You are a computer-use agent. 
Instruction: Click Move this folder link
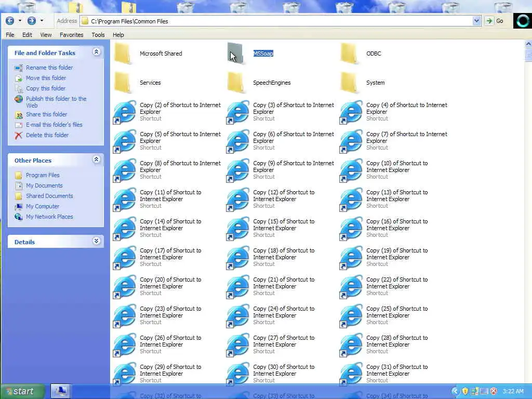coord(46,78)
